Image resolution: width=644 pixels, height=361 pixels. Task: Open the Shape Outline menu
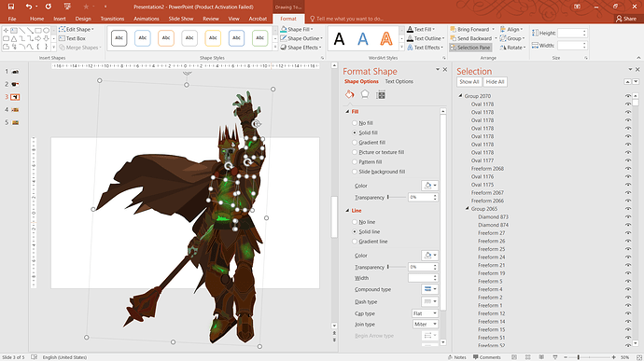click(301, 38)
